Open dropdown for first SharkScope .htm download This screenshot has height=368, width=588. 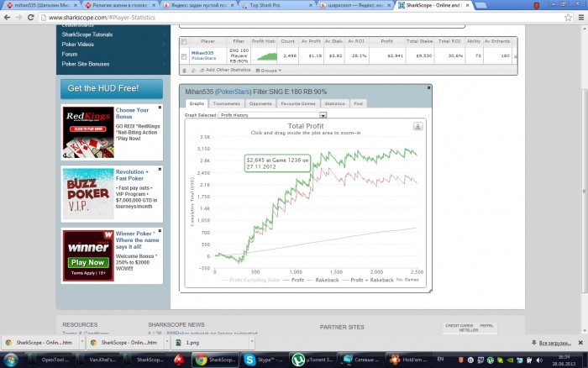click(81, 342)
